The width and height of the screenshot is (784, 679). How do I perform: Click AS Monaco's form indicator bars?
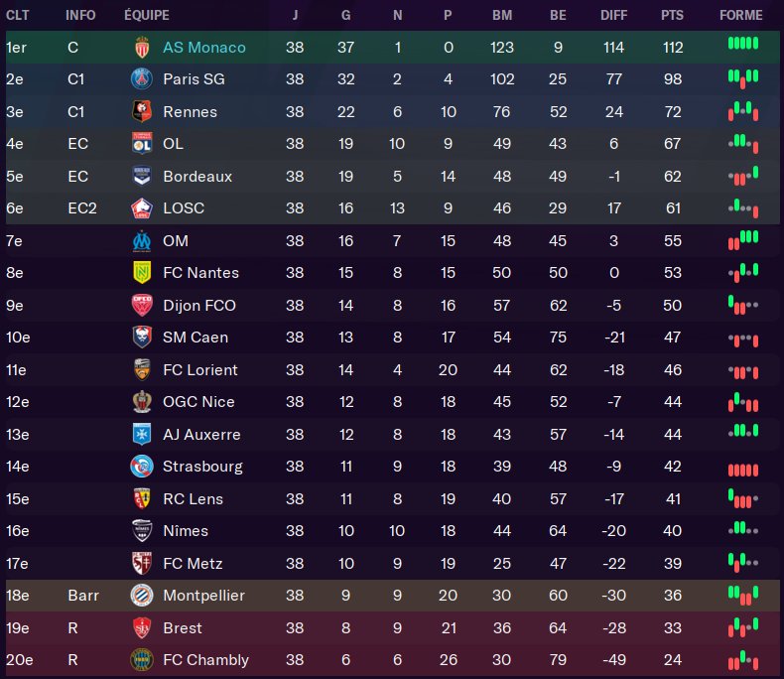(742, 46)
